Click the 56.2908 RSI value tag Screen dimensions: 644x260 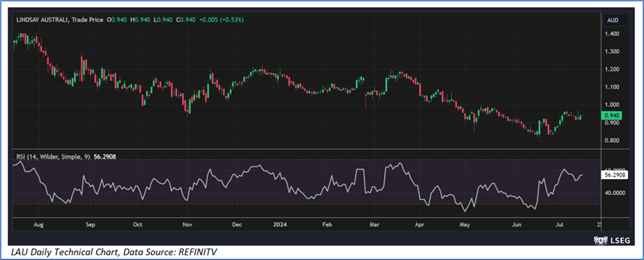coord(615,176)
